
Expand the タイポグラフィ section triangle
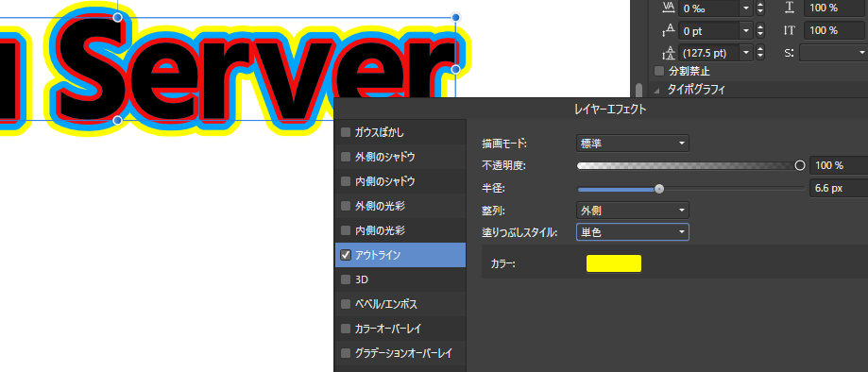pos(657,90)
